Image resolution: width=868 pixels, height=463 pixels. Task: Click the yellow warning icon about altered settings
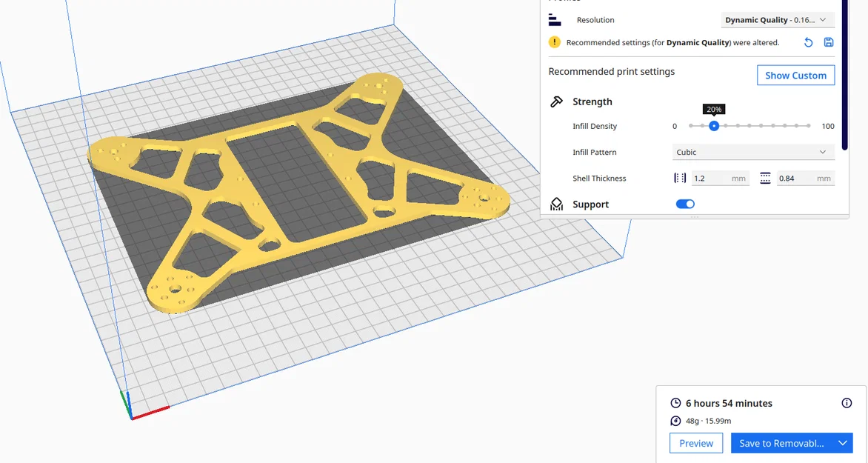coord(555,42)
